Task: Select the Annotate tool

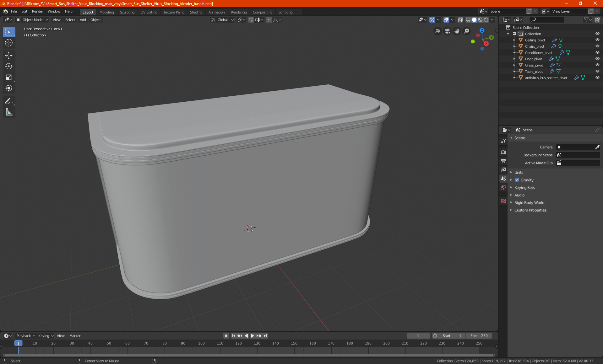Action: click(9, 101)
